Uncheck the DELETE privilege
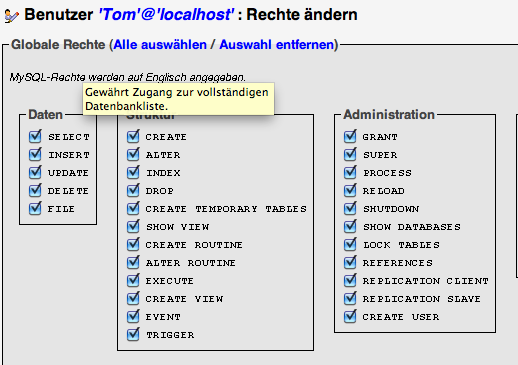 point(35,190)
